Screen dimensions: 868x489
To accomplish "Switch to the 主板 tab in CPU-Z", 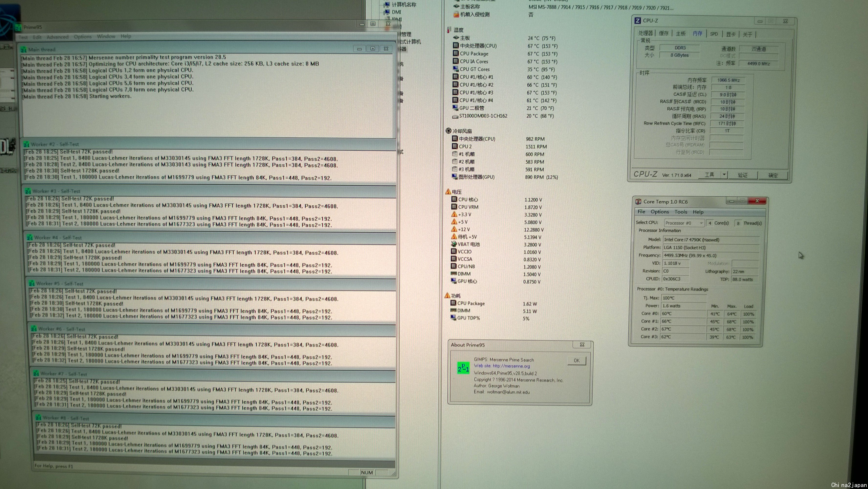I will [681, 33].
